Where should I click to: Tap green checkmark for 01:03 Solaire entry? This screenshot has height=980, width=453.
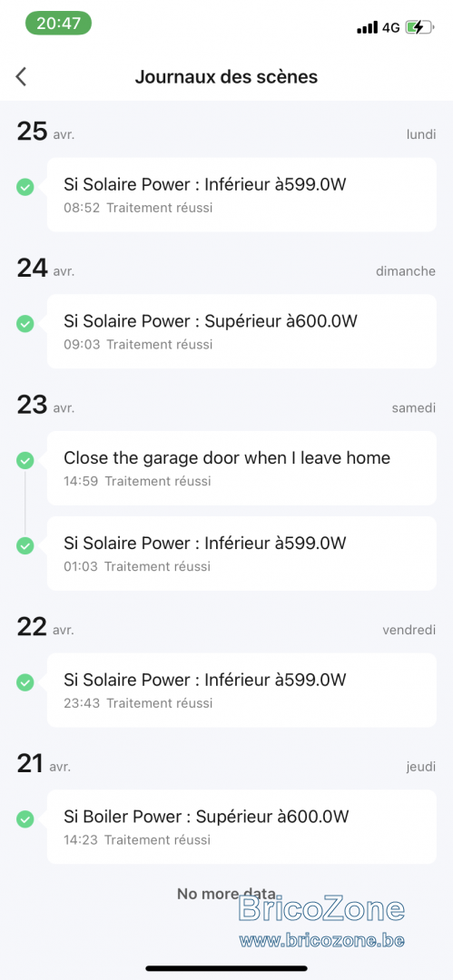pos(25,545)
